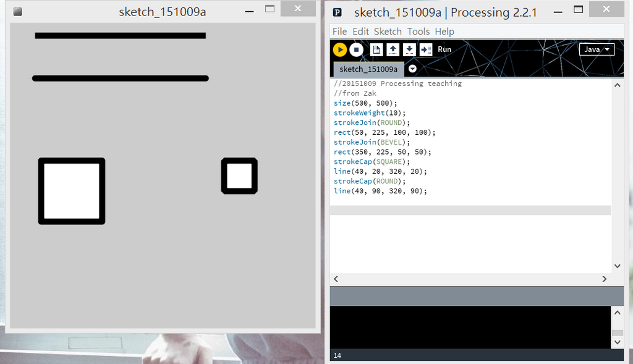Open a sketch with the up-arrow icon
The height and width of the screenshot is (364, 633).
point(393,49)
